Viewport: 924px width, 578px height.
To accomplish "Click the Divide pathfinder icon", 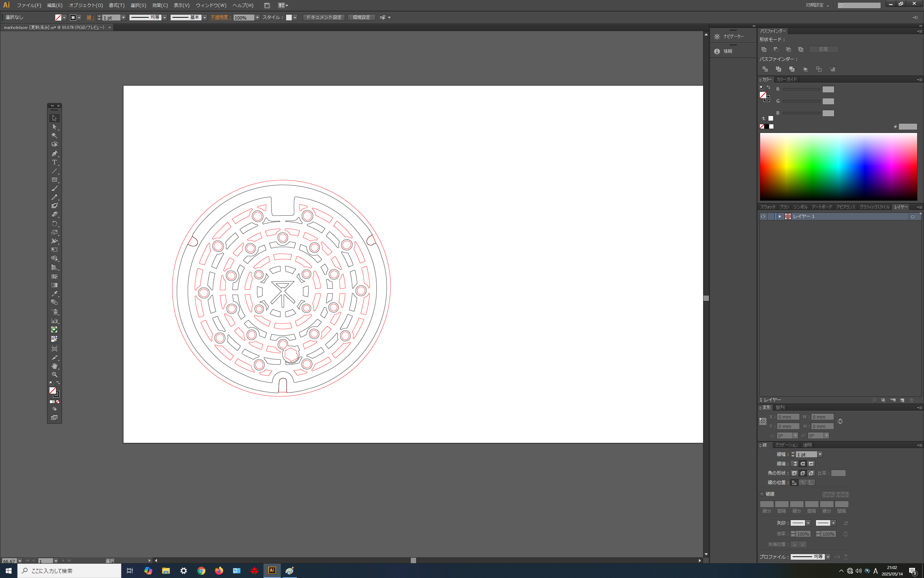I will pos(765,69).
